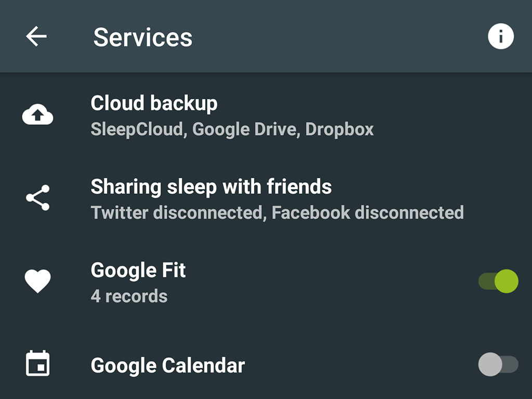Click the "Dropbox" text under Cloud backup

point(339,129)
